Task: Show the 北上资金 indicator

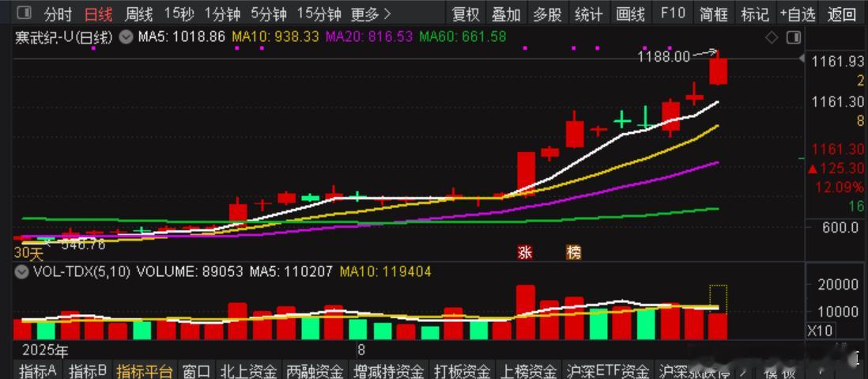Action: 248,370
